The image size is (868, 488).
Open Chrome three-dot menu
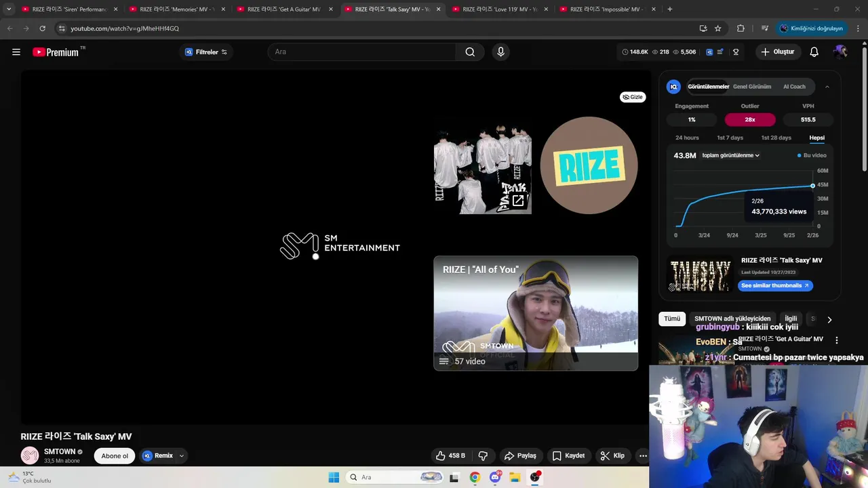[x=859, y=28]
